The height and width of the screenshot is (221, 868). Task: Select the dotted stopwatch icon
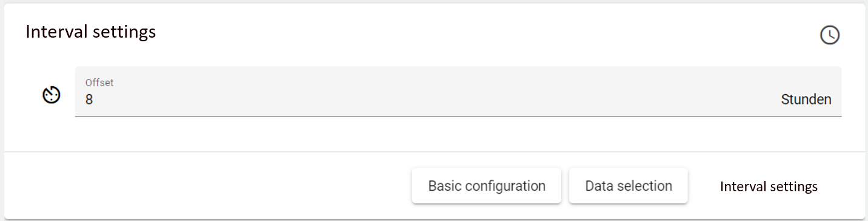click(52, 95)
